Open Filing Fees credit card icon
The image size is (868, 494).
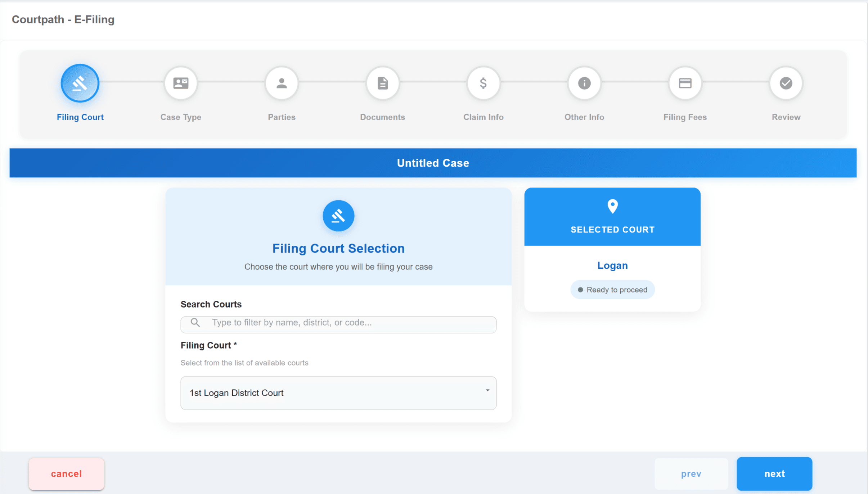pyautogui.click(x=685, y=83)
